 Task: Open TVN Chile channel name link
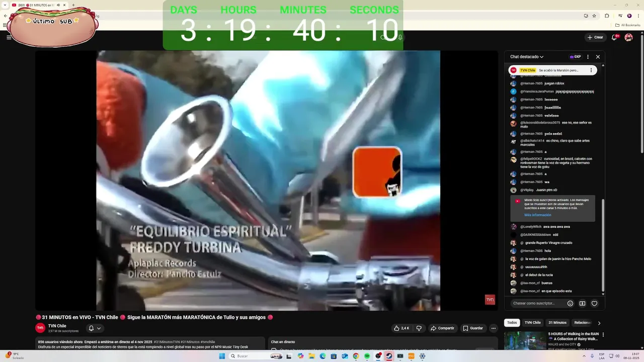(57, 326)
